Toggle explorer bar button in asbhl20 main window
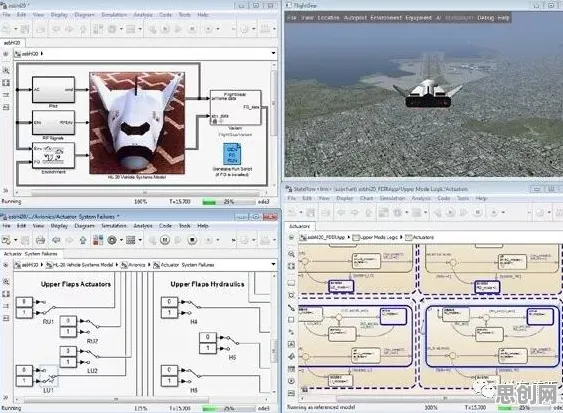Image resolution: width=563 pixels, height=413 pixels. pyautogui.click(x=6, y=54)
